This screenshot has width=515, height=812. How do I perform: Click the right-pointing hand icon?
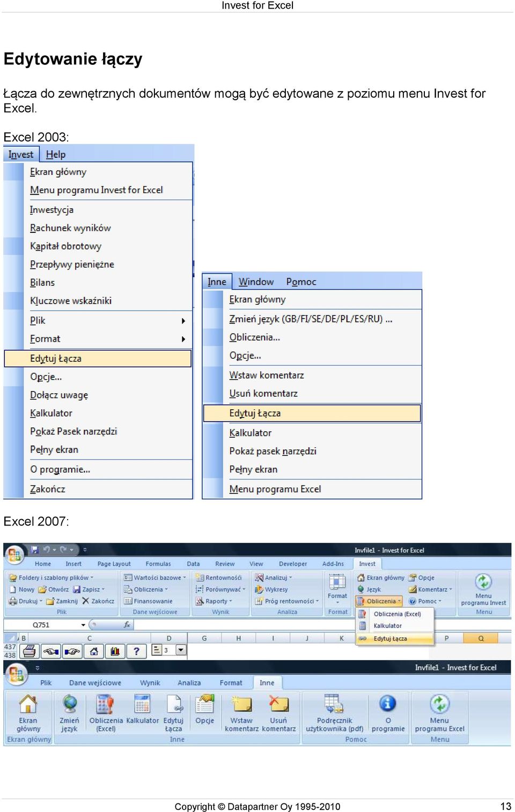72,651
